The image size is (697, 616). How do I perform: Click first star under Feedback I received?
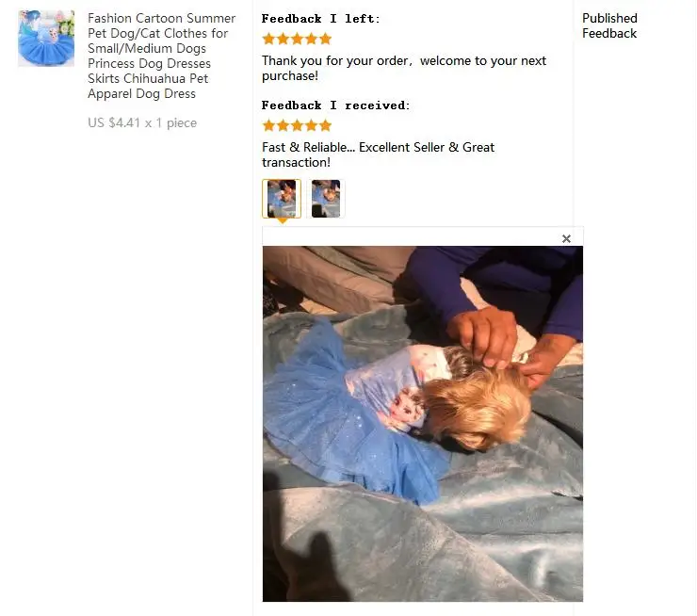(268, 125)
